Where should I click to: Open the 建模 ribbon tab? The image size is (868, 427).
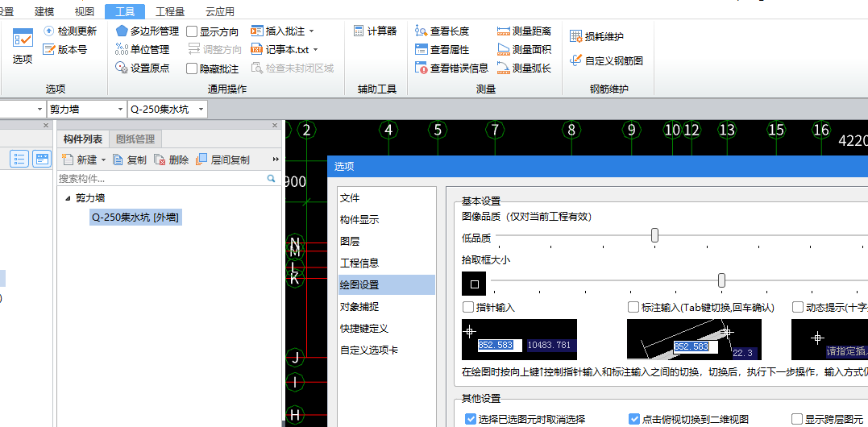[44, 11]
